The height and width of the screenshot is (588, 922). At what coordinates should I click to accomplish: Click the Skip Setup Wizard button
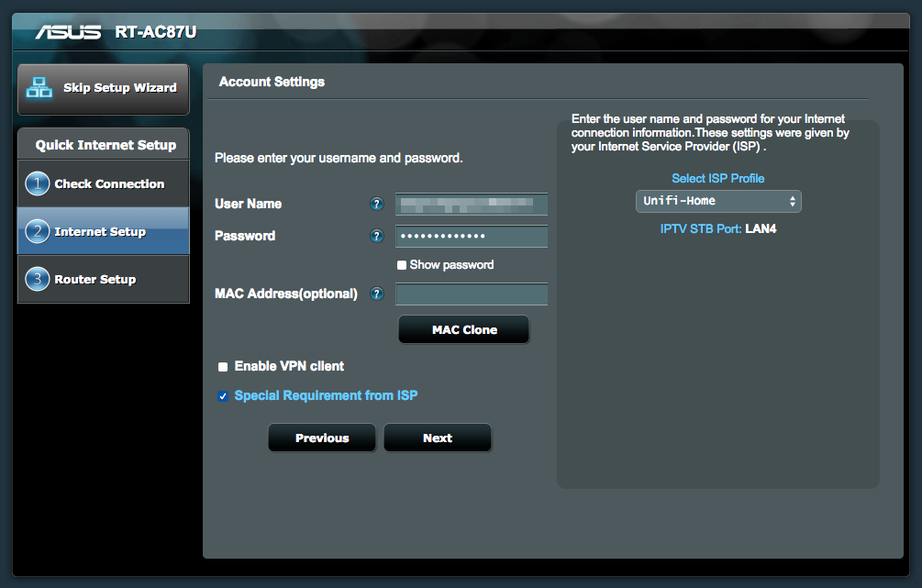pyautogui.click(x=104, y=89)
